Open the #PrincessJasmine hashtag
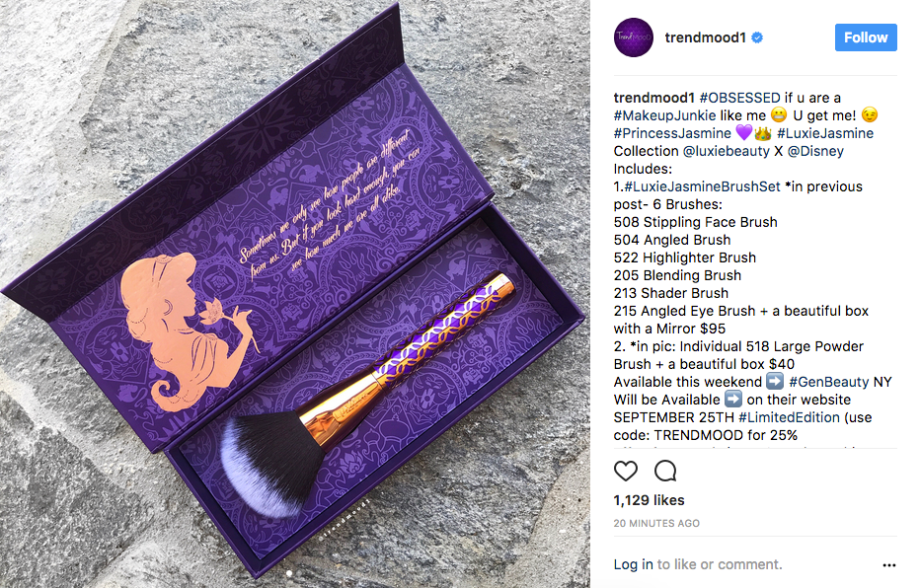 point(672,133)
